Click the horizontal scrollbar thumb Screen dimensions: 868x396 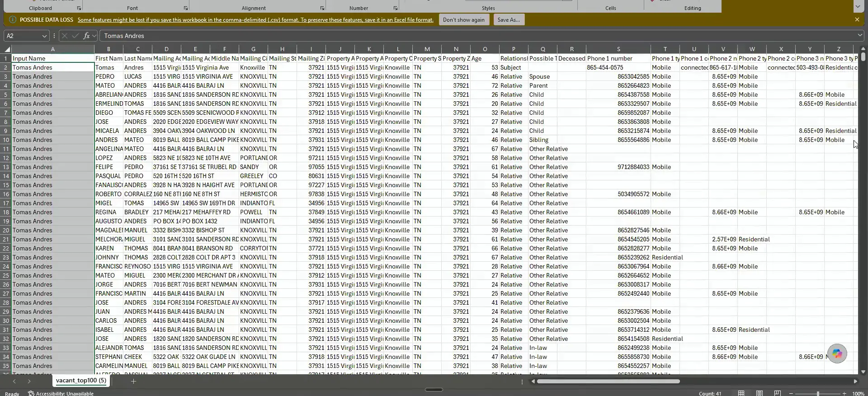click(x=608, y=382)
